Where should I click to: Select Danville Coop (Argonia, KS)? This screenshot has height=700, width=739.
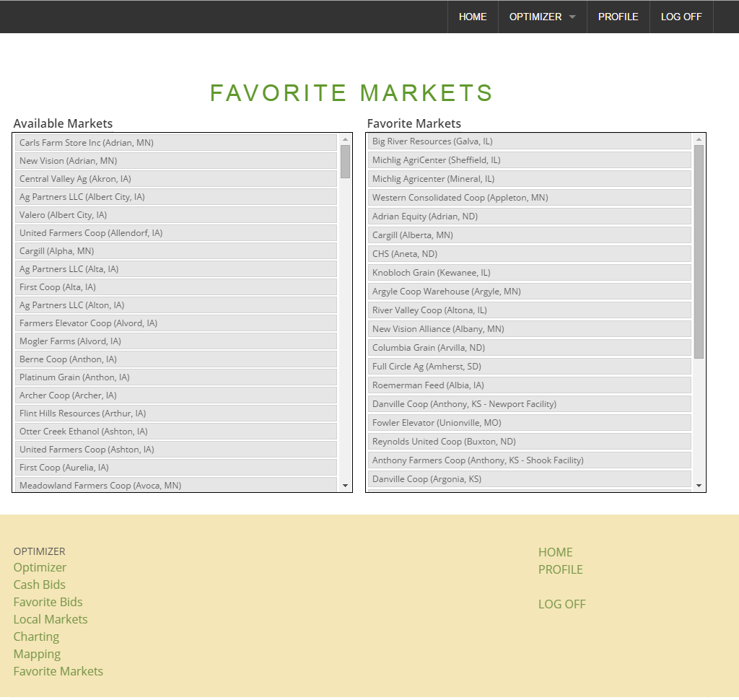point(530,479)
